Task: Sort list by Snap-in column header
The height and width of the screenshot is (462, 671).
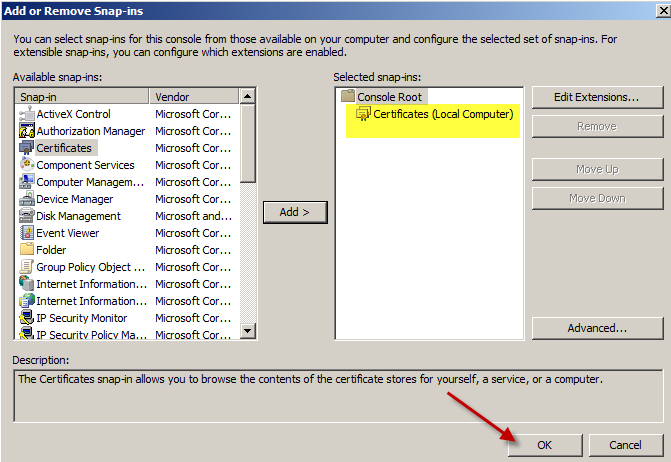Action: (x=82, y=97)
